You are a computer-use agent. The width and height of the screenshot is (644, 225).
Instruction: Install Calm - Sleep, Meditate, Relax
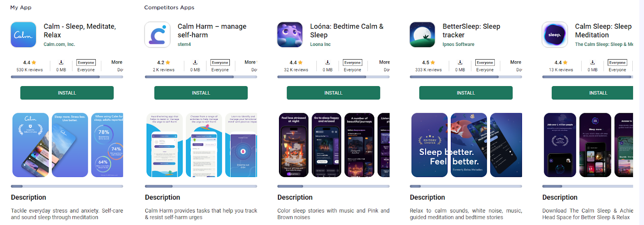tap(67, 93)
